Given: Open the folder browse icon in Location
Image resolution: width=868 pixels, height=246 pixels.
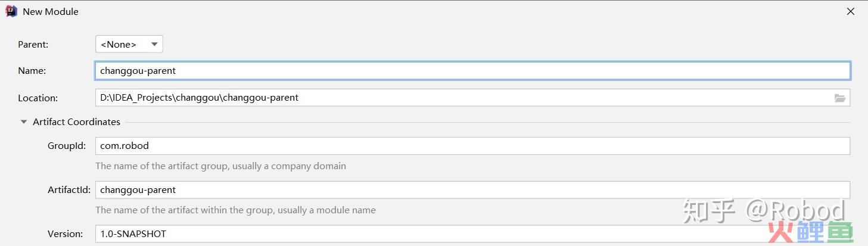Looking at the screenshot, I should click(840, 98).
